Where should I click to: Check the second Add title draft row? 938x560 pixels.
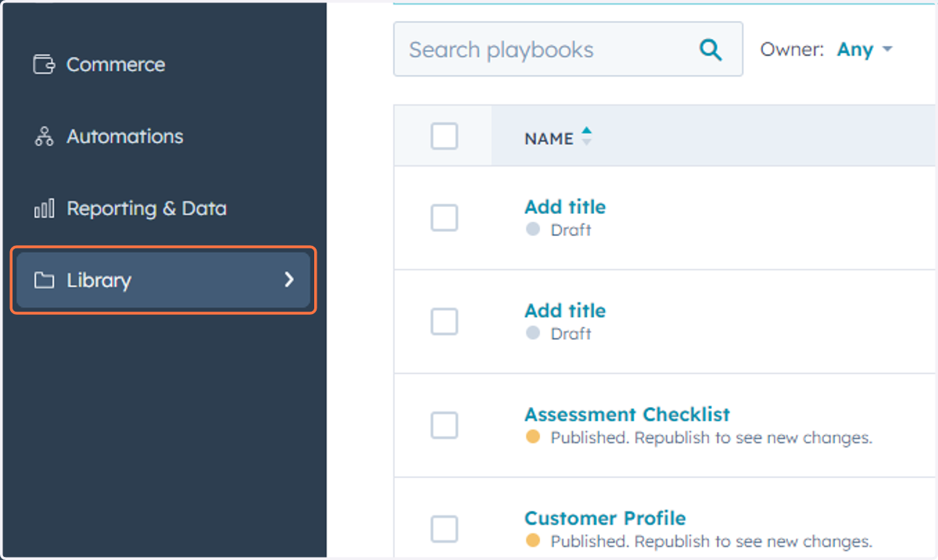[x=444, y=321]
